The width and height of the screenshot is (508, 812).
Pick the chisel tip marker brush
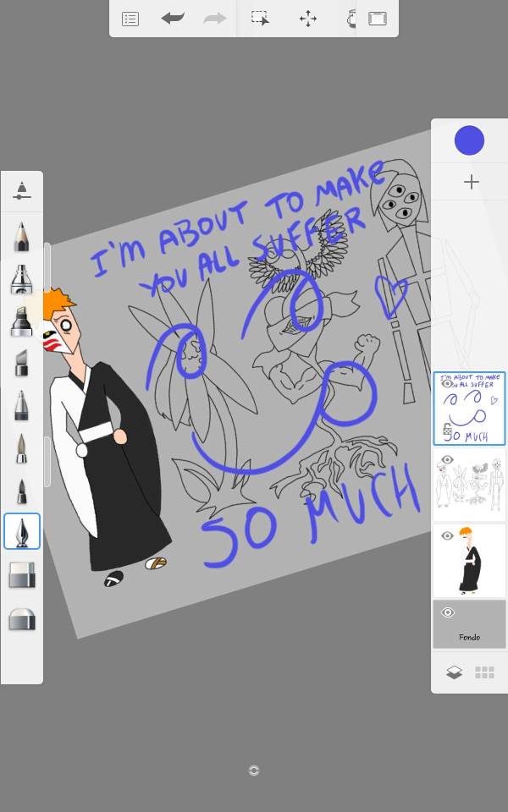click(x=22, y=321)
